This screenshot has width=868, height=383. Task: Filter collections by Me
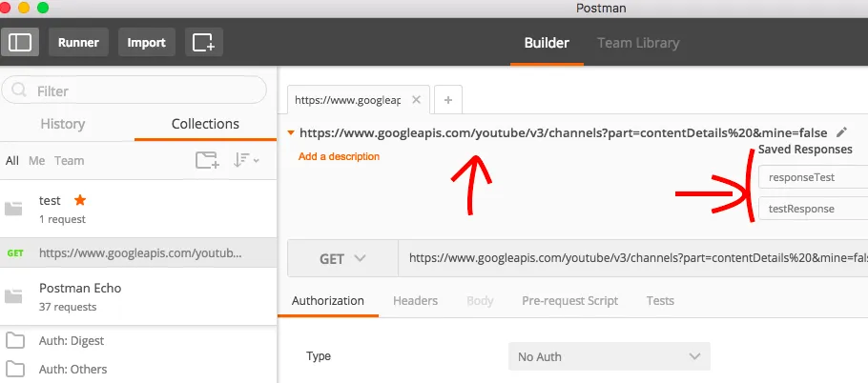coord(36,161)
